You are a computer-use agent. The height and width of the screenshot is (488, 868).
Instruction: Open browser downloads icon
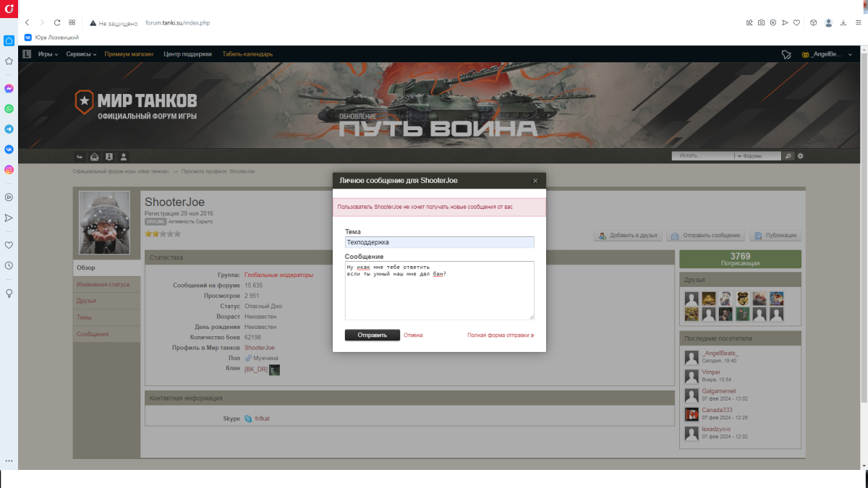coord(843,22)
